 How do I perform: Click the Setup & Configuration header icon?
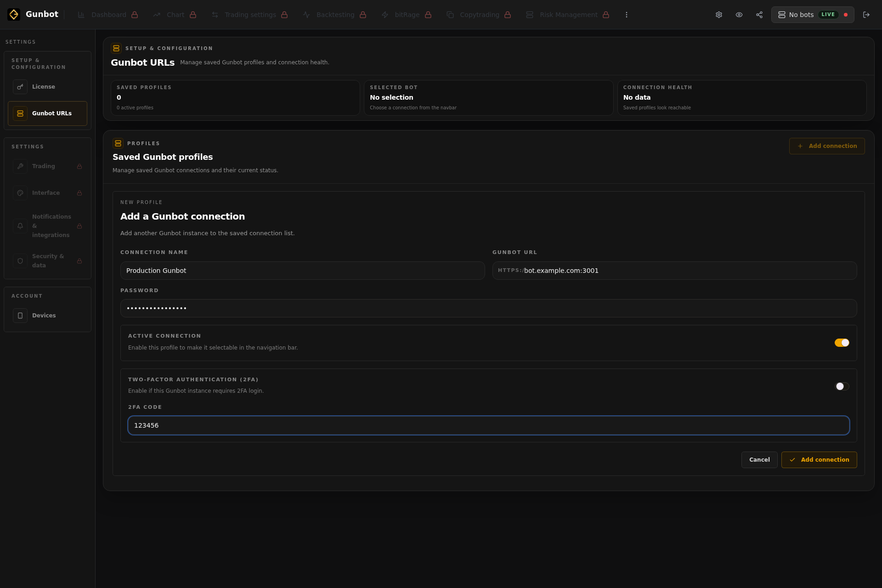click(116, 48)
